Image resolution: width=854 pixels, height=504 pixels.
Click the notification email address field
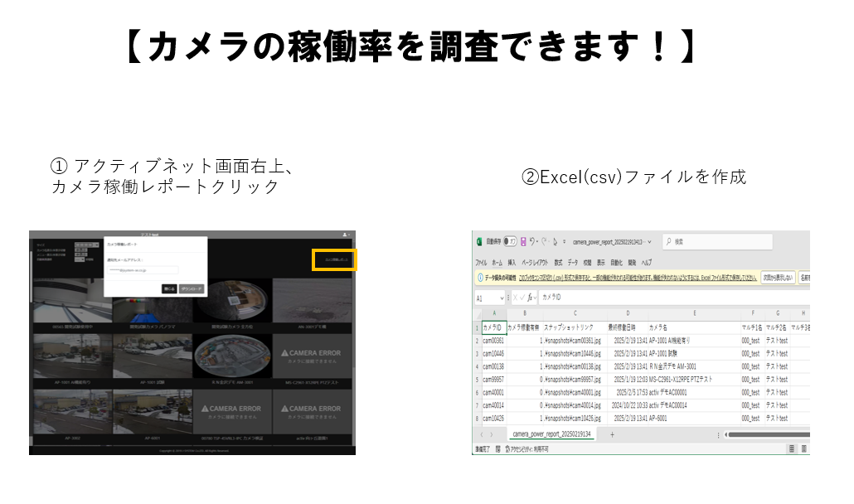[x=143, y=270]
